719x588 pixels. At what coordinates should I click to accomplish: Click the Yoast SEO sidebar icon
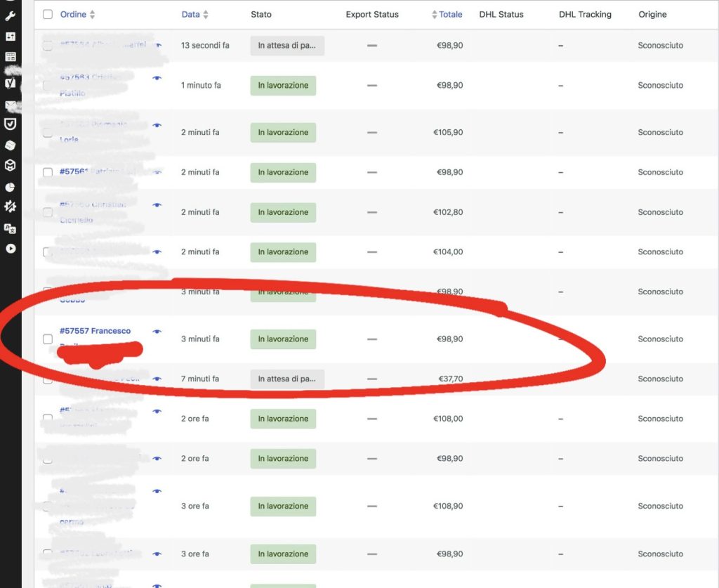[10, 83]
